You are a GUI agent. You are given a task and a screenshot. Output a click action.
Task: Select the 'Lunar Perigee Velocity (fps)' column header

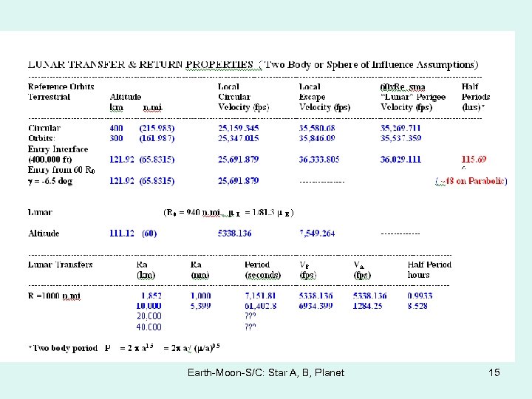412,97
